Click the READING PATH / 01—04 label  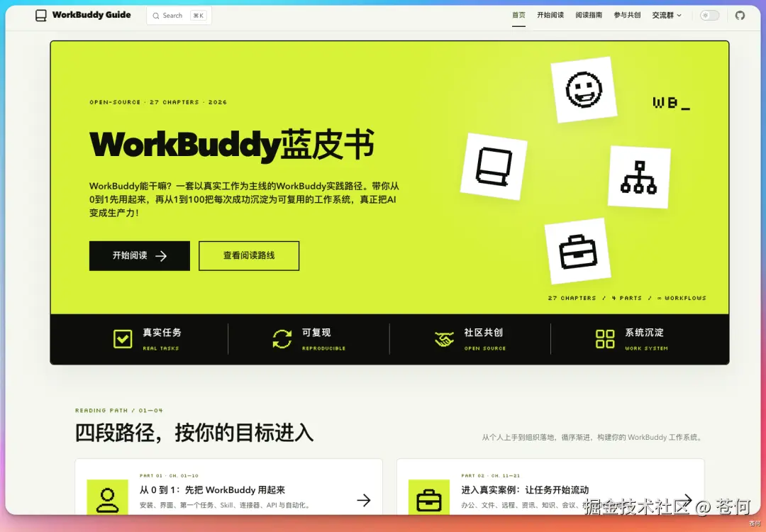119,411
